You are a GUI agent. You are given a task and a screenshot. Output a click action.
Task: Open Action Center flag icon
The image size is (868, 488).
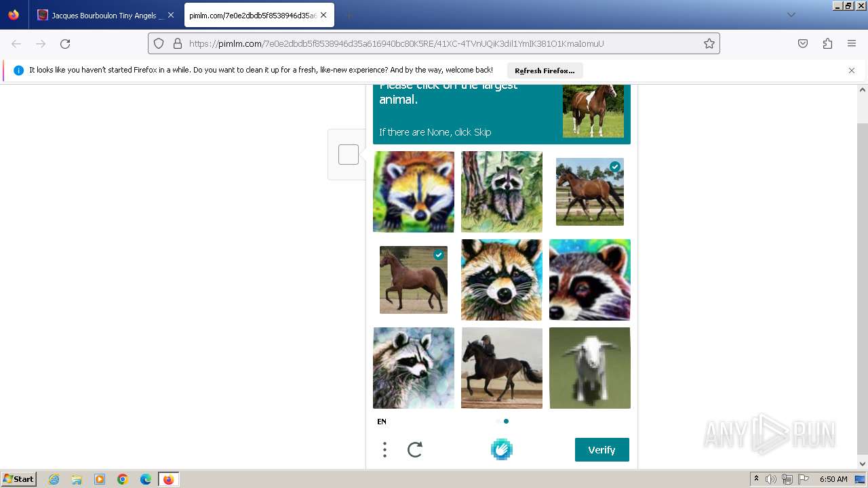pyautogui.click(x=804, y=479)
